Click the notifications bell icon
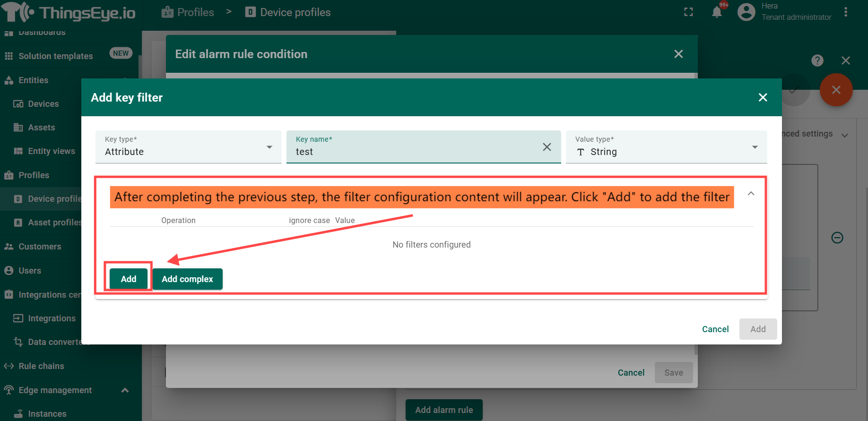 point(717,12)
